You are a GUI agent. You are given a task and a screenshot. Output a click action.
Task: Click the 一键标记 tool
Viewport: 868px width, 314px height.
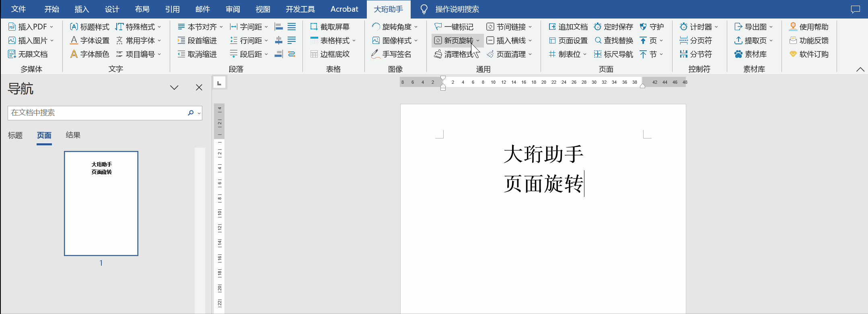454,27
